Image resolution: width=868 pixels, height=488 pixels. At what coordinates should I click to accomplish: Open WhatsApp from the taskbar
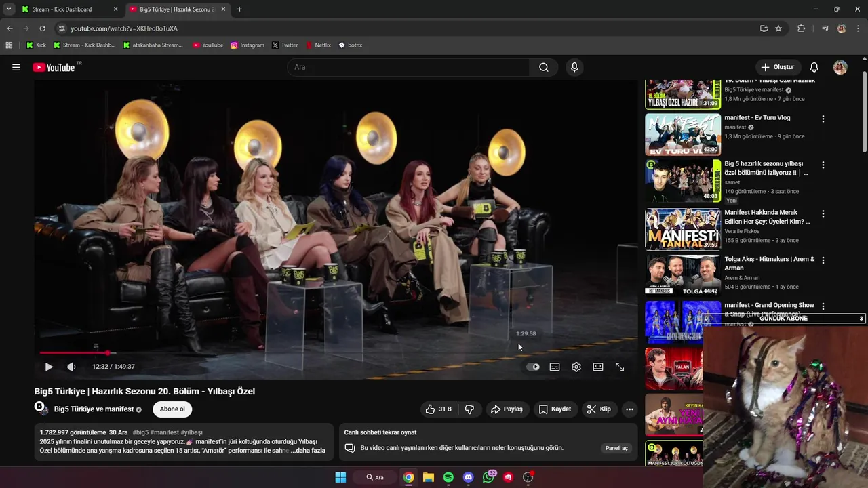pyautogui.click(x=488, y=477)
